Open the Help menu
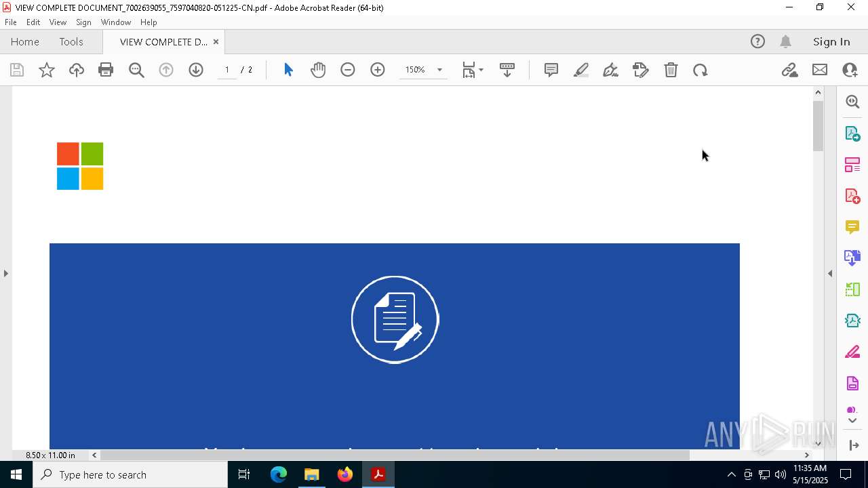 149,22
